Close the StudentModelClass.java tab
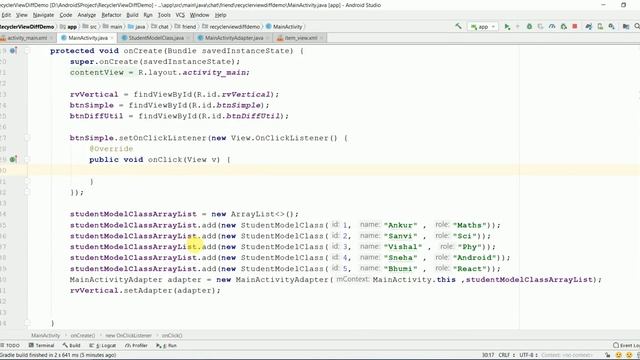640x360 pixels. click(188, 38)
